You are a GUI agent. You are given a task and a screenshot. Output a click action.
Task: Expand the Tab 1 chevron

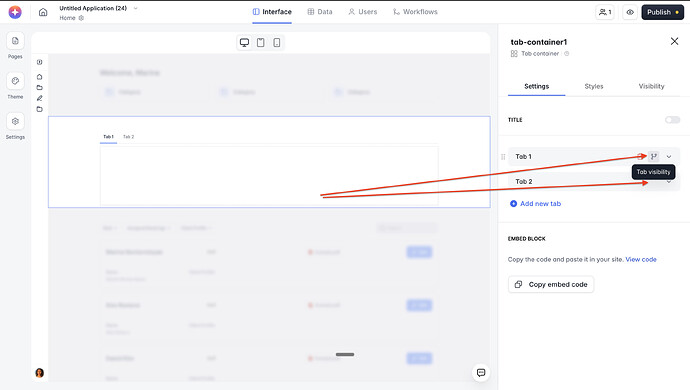(x=669, y=156)
